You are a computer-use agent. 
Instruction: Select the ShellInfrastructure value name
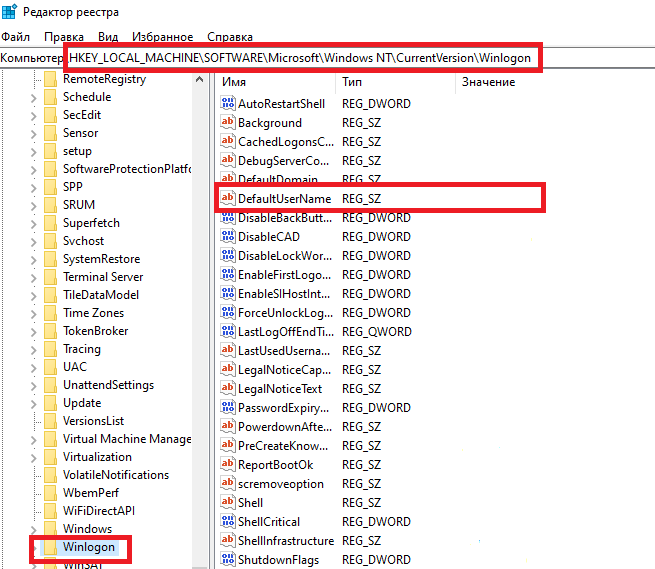tap(286, 541)
